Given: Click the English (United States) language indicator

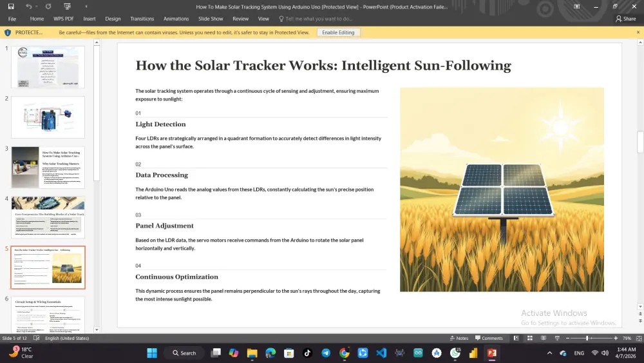Looking at the screenshot, I should click(67, 338).
